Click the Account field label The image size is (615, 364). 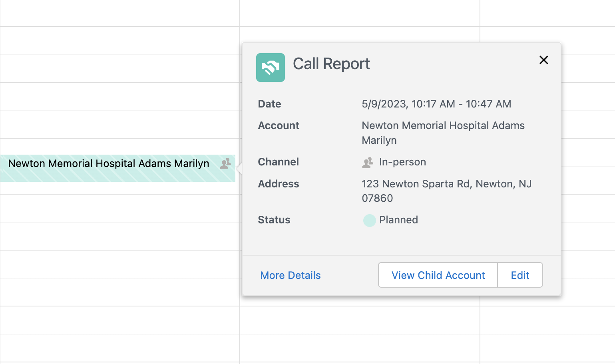coord(279,126)
